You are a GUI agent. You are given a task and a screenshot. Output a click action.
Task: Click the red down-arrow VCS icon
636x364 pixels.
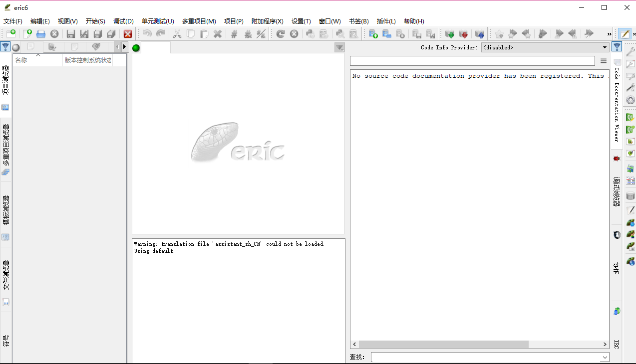(463, 34)
